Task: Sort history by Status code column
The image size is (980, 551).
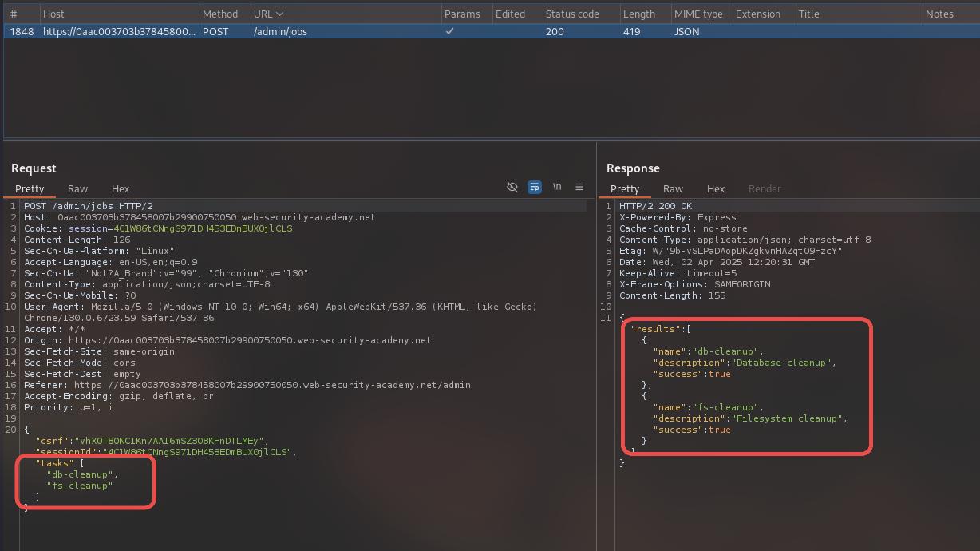Action: (x=572, y=14)
